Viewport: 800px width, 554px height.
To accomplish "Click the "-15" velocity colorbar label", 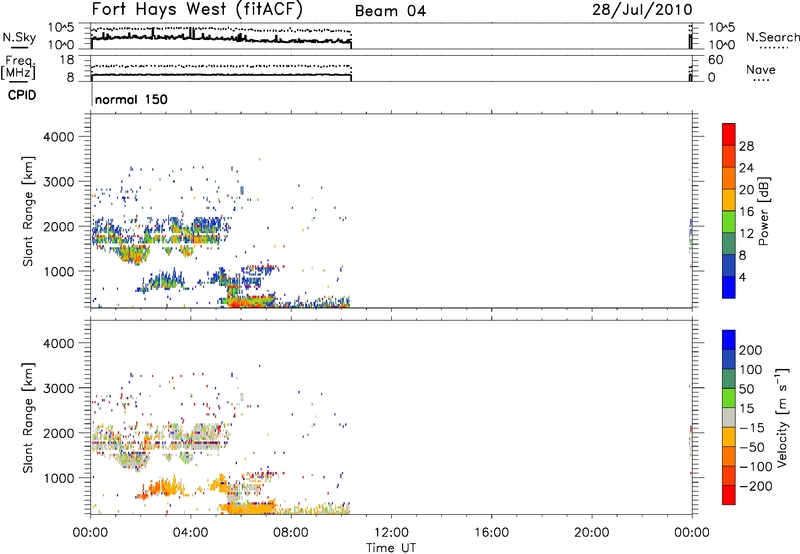I will (x=752, y=427).
